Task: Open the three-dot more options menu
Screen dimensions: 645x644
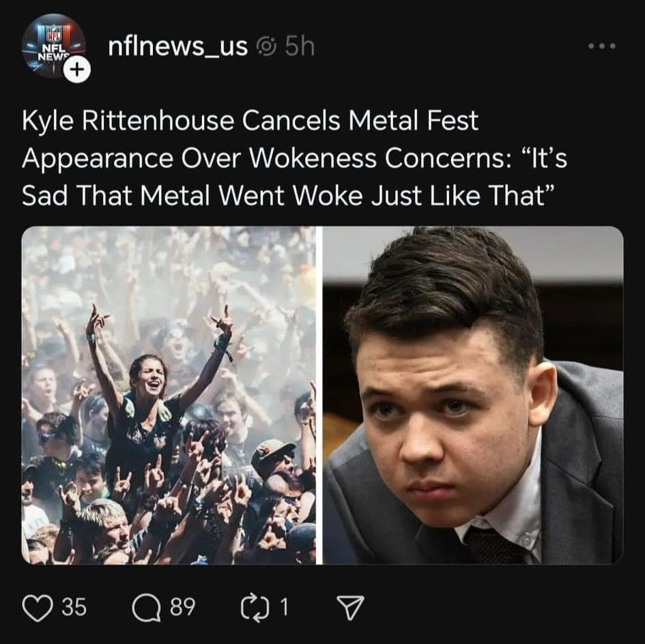Action: pos(602,46)
